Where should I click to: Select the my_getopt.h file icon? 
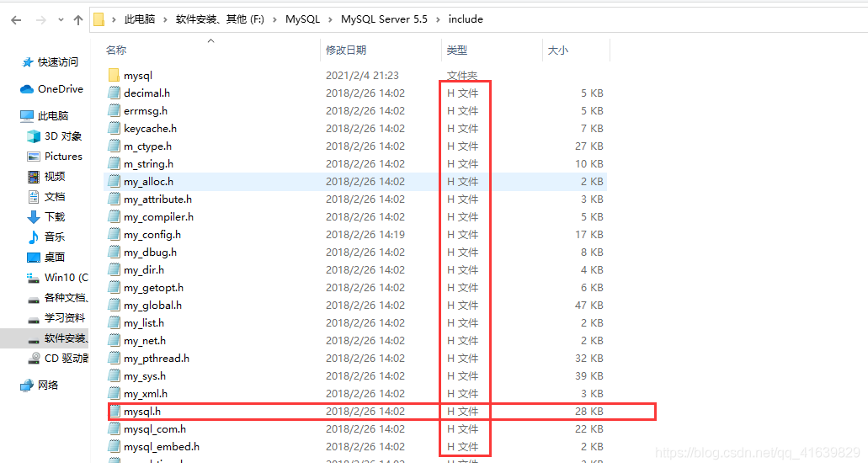114,288
